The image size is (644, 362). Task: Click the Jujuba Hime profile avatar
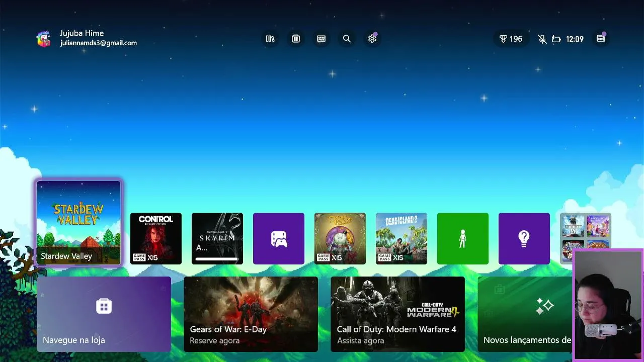pos(44,38)
